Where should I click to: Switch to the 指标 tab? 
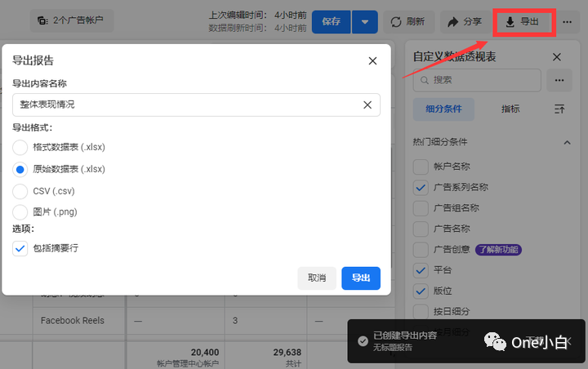(510, 109)
